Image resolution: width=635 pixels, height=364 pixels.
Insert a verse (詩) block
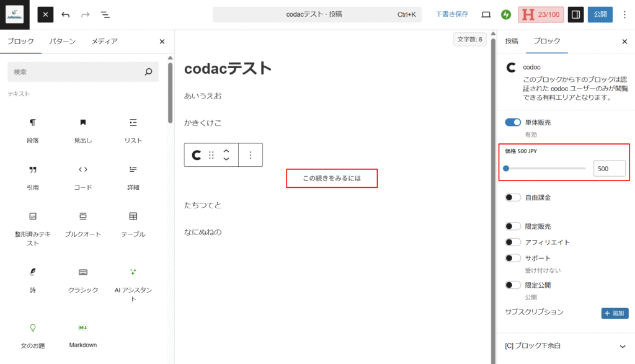point(33,280)
